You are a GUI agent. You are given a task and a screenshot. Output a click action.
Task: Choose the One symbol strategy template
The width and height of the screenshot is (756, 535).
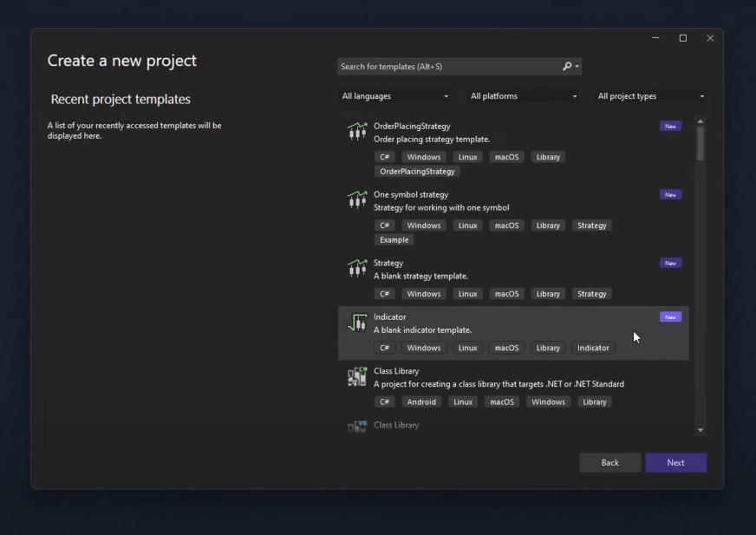click(411, 195)
